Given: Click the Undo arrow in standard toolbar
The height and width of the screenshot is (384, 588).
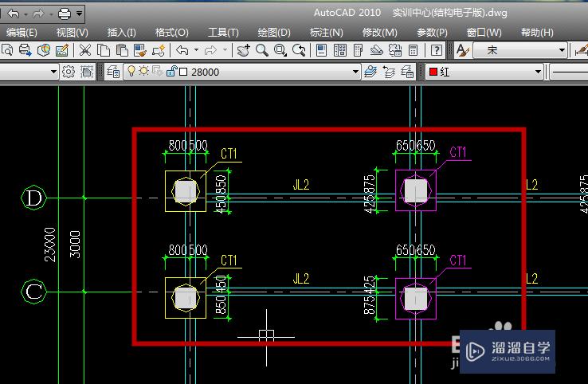Looking at the screenshot, I should [182, 50].
